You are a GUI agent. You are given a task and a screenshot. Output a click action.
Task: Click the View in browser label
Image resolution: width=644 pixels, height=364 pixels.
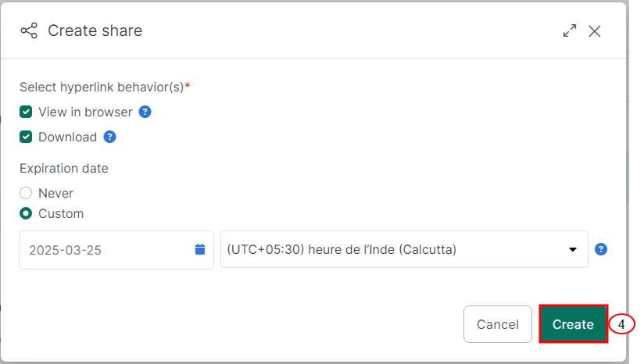(x=85, y=112)
